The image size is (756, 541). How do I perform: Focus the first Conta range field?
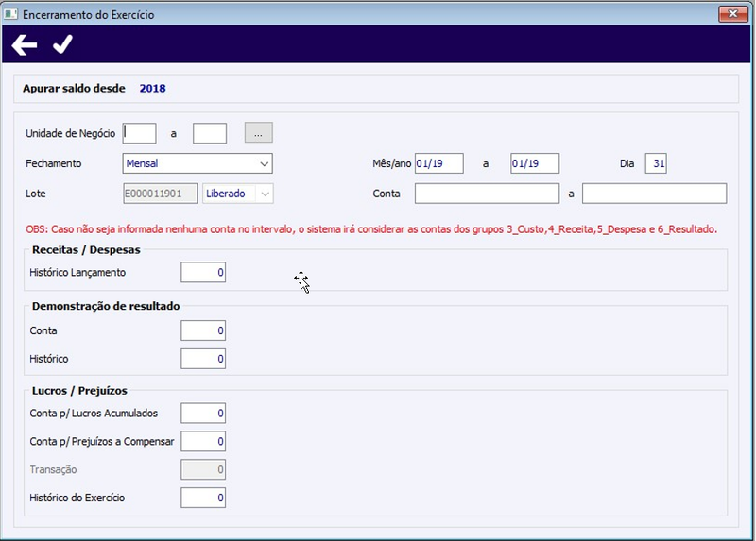click(x=487, y=194)
